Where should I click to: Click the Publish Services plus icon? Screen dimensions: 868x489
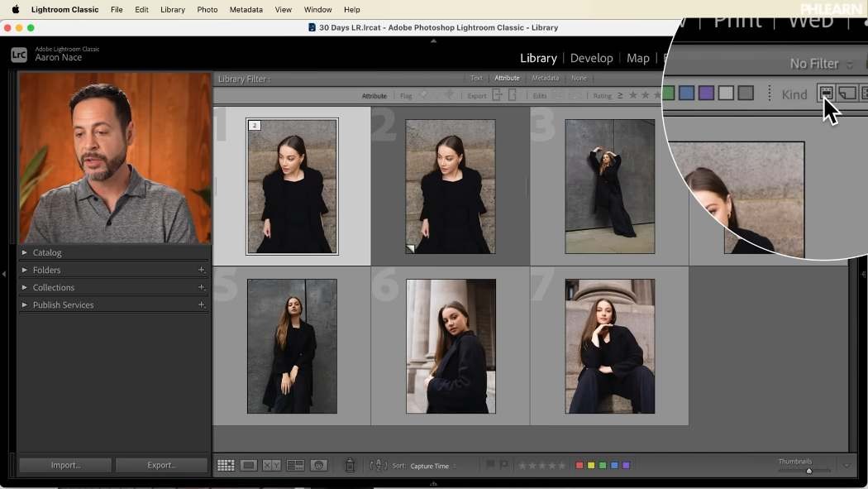(x=202, y=304)
